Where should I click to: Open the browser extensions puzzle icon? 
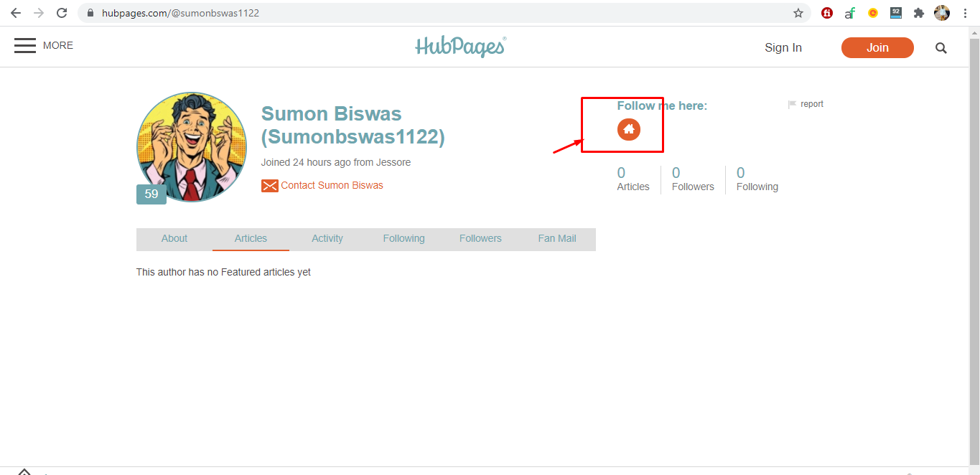[918, 13]
